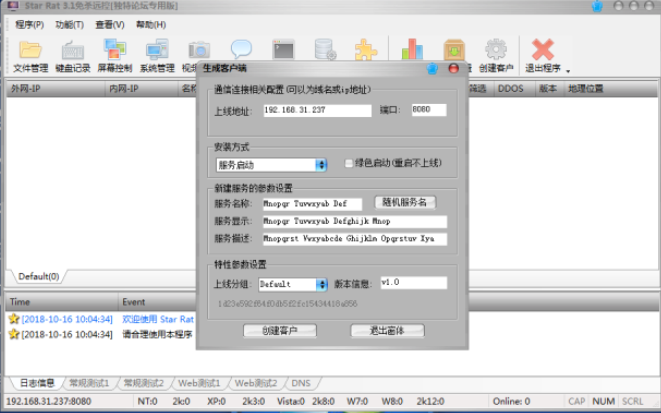The image size is (661, 413).
Task: Click the 内网-IP column header
Action: coord(142,88)
